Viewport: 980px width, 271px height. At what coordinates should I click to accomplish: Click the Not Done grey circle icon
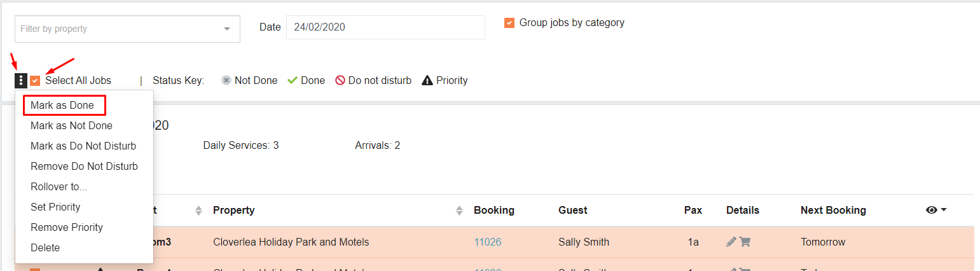point(226,81)
